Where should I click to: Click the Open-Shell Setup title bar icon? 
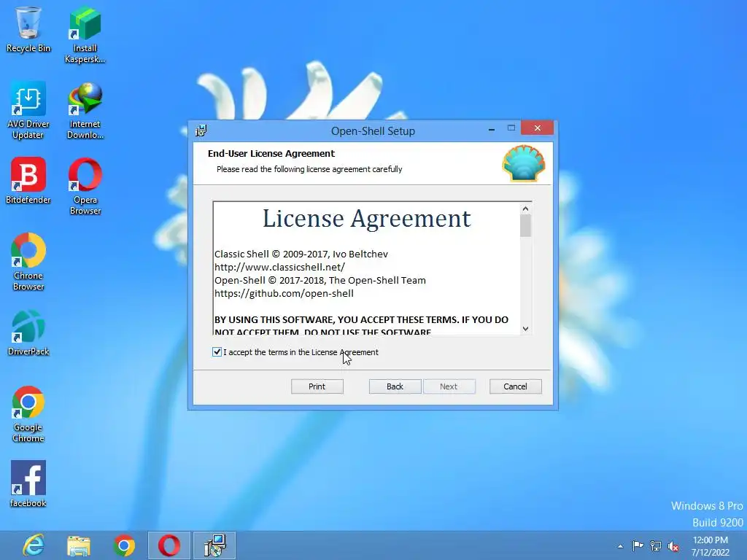(201, 131)
